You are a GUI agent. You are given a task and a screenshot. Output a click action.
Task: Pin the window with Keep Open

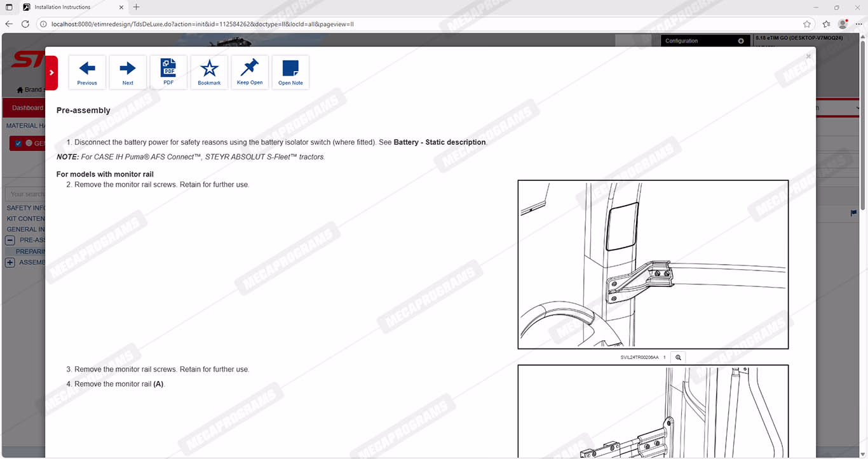tap(250, 72)
